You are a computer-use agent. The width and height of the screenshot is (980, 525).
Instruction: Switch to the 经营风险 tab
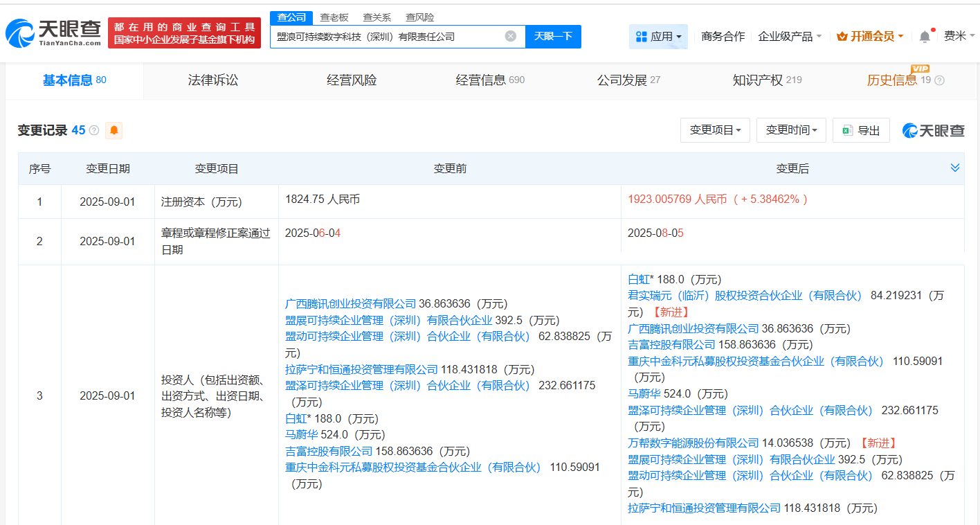[x=352, y=80]
